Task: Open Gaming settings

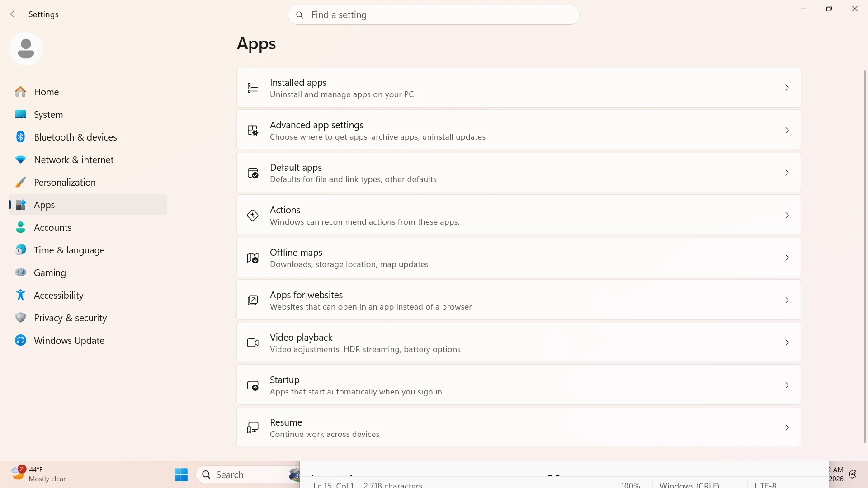Action: click(88, 272)
